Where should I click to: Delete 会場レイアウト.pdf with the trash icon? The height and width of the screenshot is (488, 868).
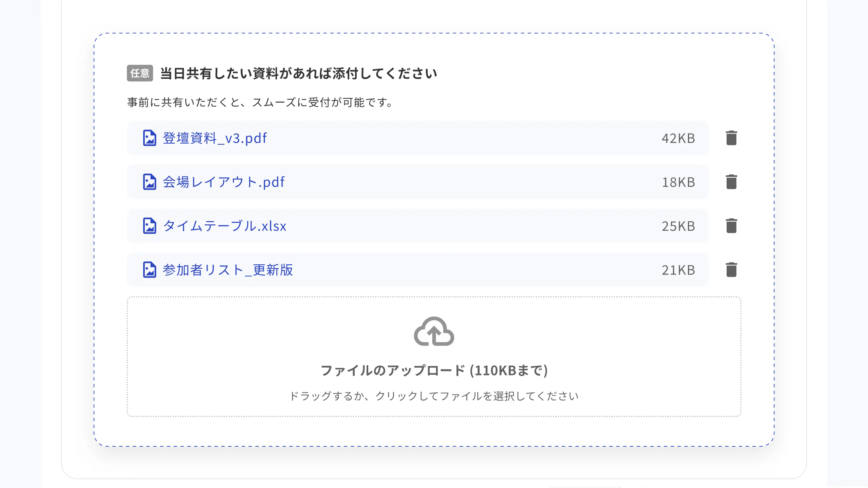coord(731,182)
